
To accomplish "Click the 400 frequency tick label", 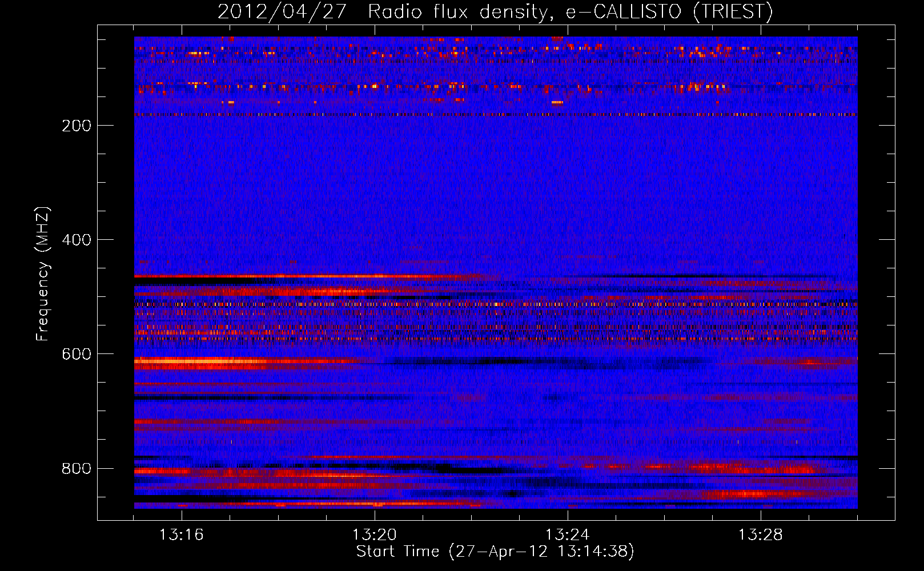I will 77,240.
